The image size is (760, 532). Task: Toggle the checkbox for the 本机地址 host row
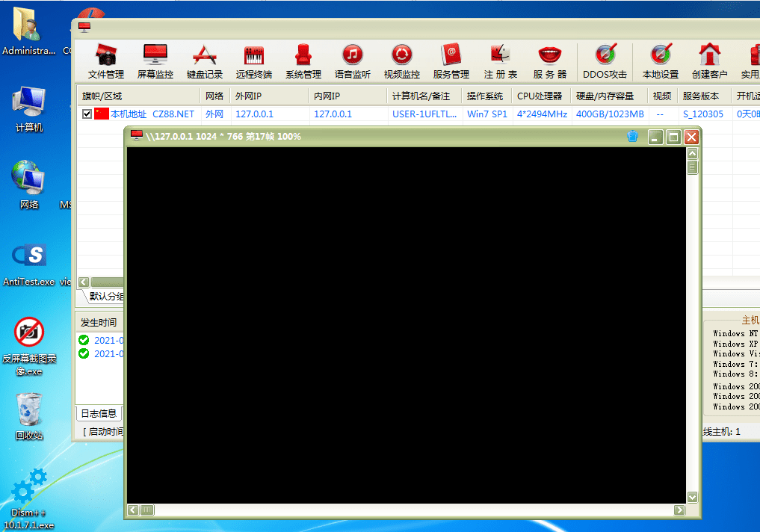point(87,114)
